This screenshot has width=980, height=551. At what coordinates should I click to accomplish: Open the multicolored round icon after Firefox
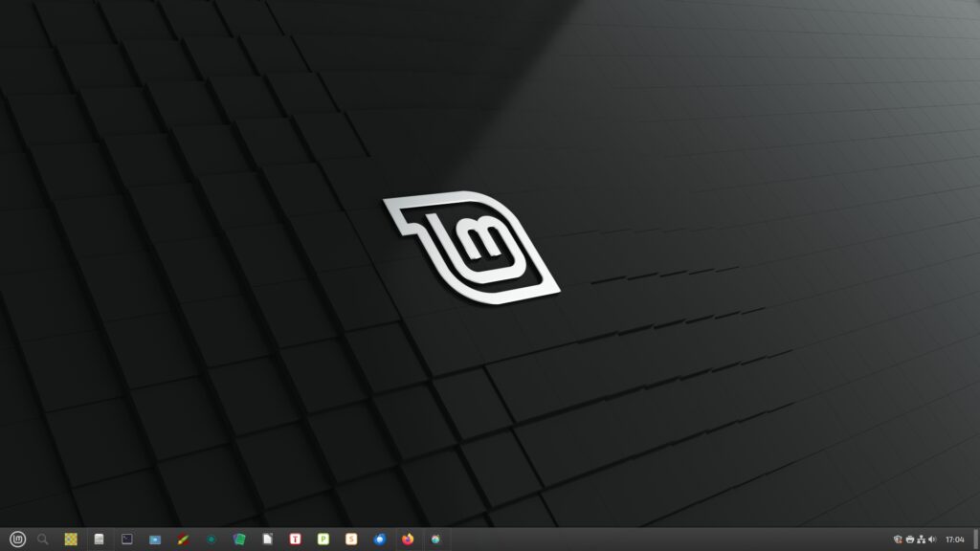(x=436, y=540)
